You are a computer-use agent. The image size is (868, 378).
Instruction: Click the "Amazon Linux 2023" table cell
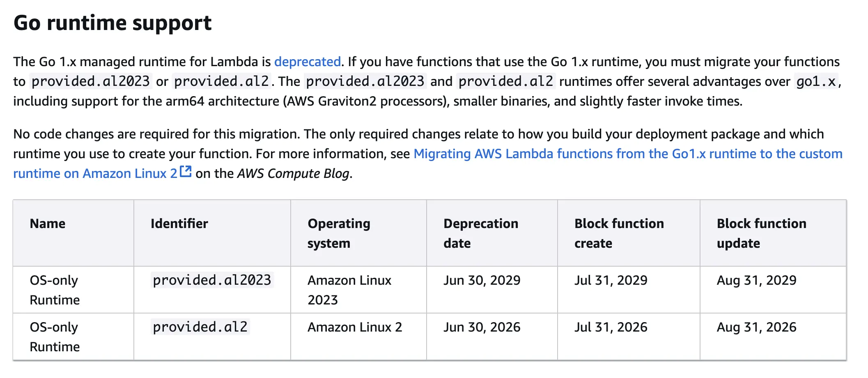tap(349, 290)
